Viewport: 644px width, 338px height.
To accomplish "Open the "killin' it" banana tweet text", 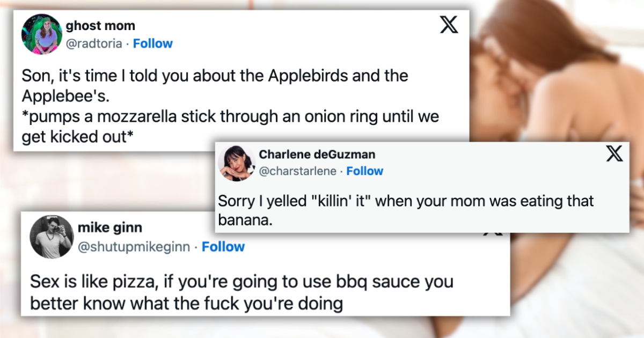I will (406, 210).
